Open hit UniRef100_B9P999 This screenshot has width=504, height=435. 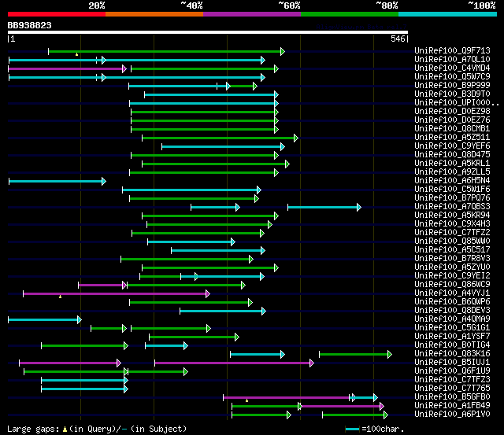[452, 85]
